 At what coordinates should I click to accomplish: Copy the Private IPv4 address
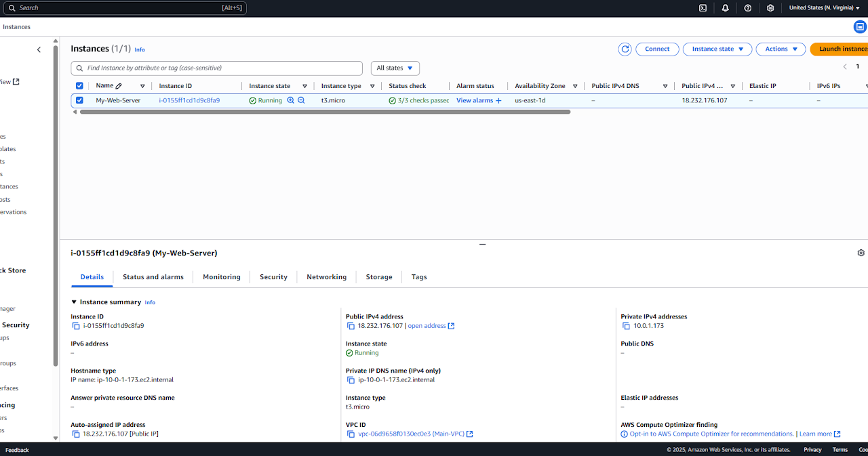click(x=626, y=326)
